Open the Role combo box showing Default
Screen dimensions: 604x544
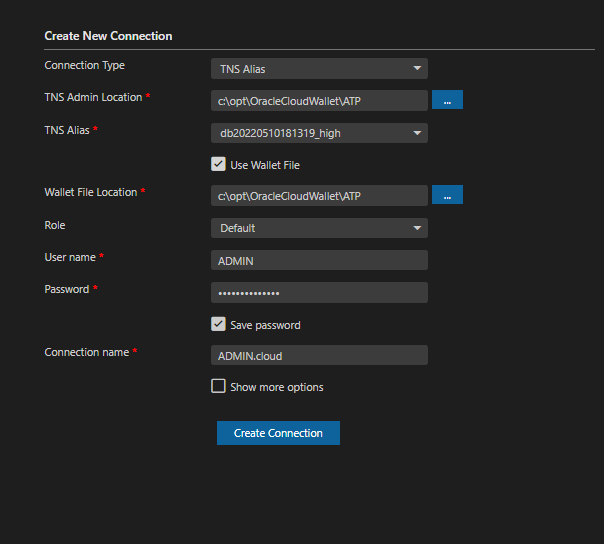pyautogui.click(x=319, y=228)
